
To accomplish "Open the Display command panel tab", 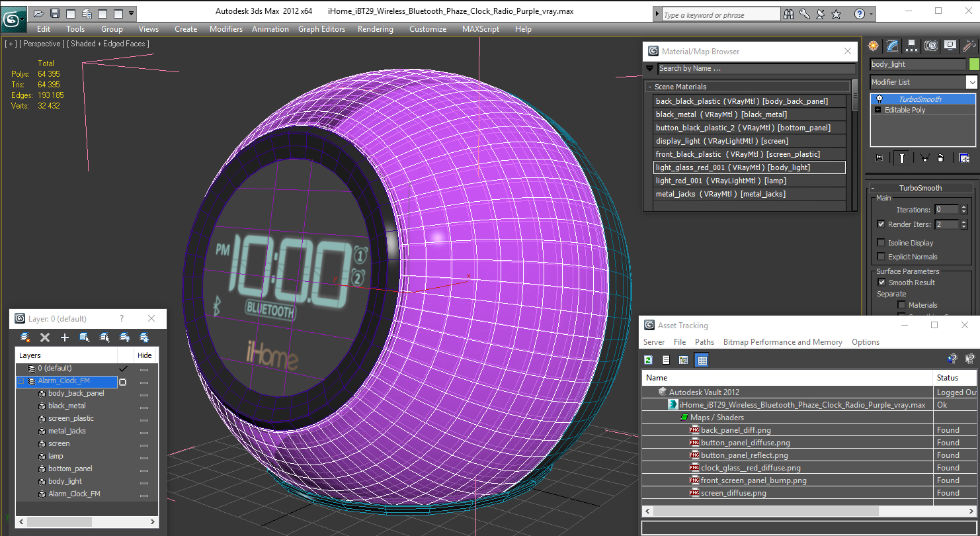I will pos(950,46).
